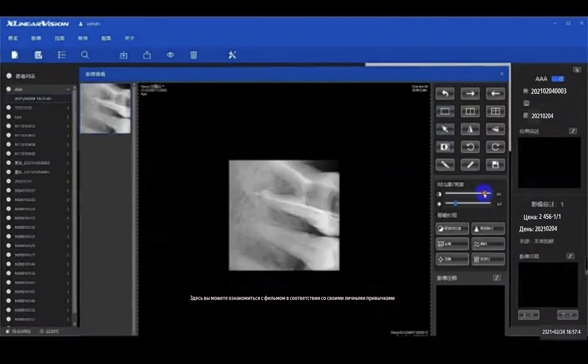The width and height of the screenshot is (588, 364).
Task: Open the wrench settings tool icon
Action: [232, 55]
